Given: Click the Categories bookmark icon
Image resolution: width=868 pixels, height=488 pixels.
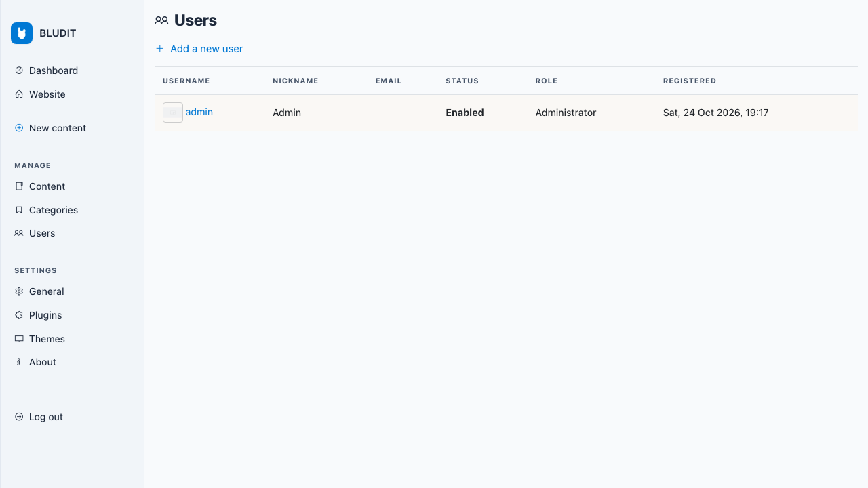Looking at the screenshot, I should tap(19, 210).
